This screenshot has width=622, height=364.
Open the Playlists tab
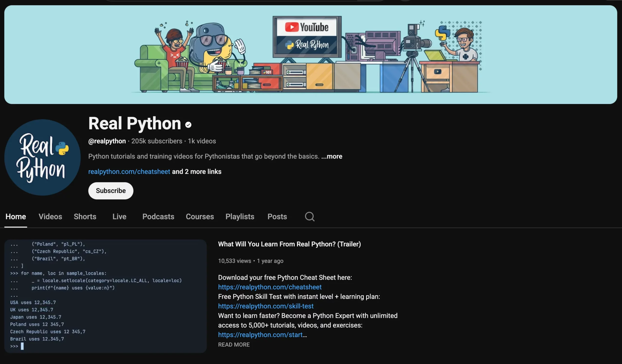pyautogui.click(x=240, y=217)
